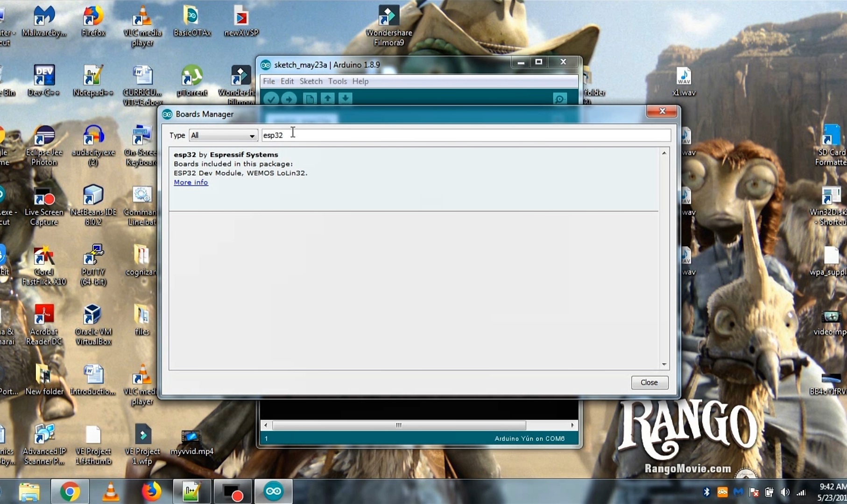Click the Arduino horizontal scrollbar right arrow
The width and height of the screenshot is (847, 504).
(572, 425)
